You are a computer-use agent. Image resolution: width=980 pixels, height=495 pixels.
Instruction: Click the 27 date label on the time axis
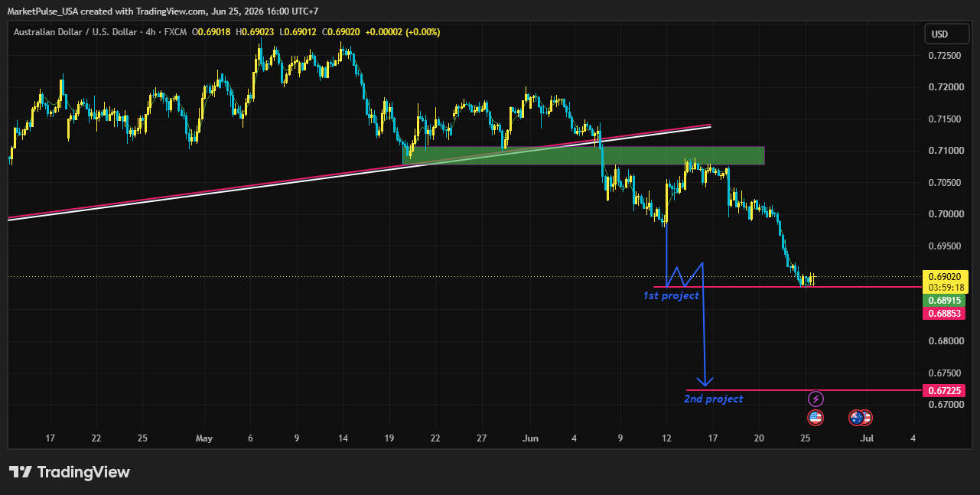click(x=481, y=438)
